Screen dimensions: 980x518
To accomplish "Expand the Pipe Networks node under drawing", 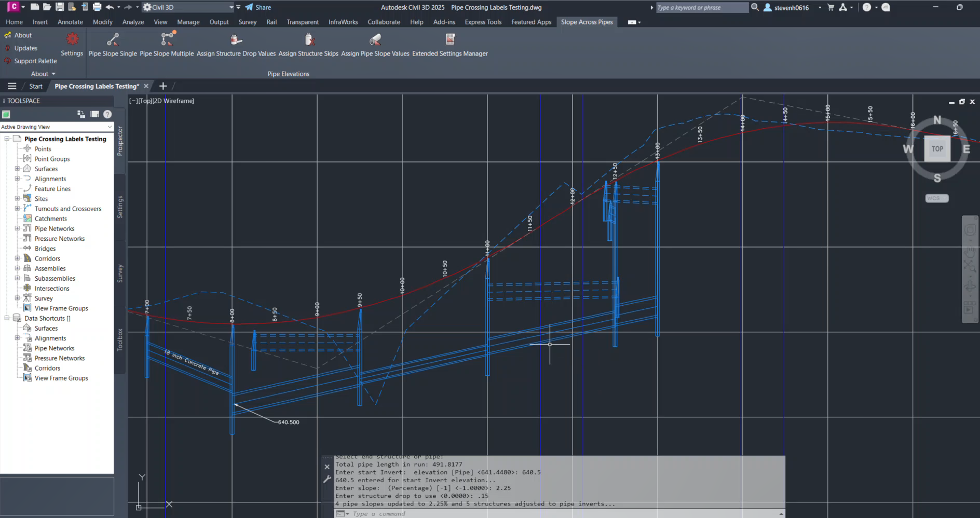I will [17, 228].
